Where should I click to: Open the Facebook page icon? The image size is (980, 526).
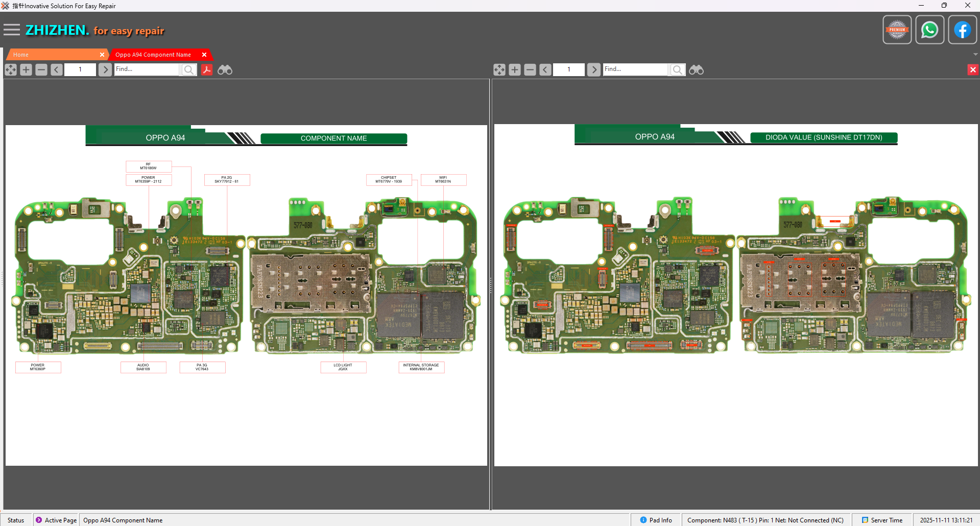click(x=962, y=30)
